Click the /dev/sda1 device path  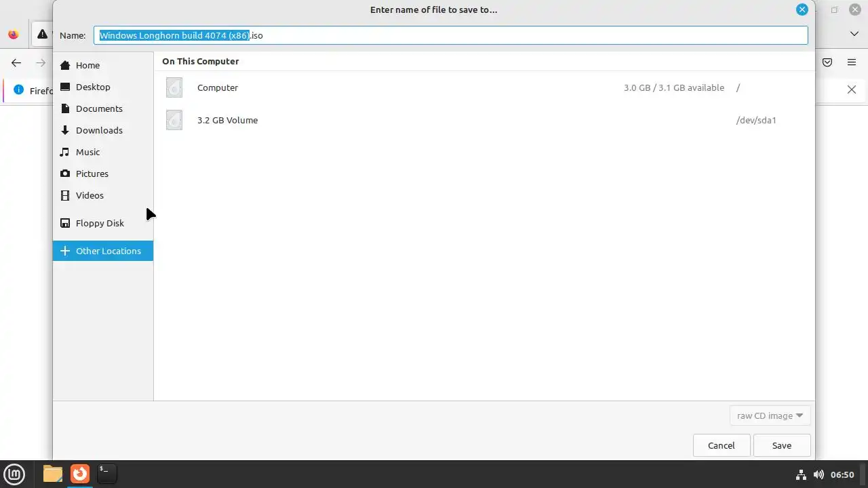(756, 120)
